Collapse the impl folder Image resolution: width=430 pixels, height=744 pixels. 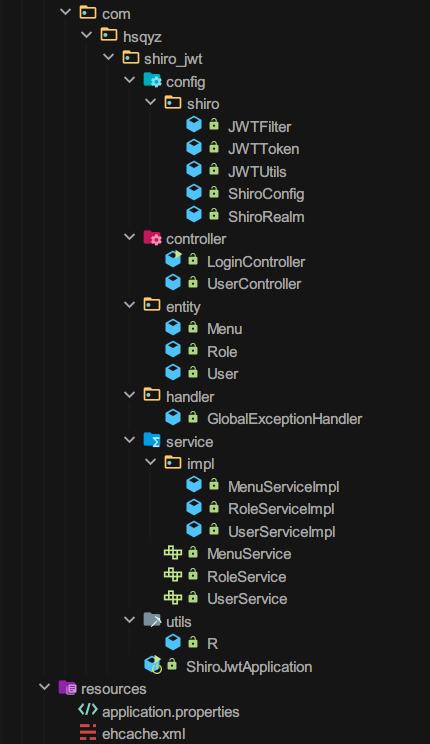[150, 462]
